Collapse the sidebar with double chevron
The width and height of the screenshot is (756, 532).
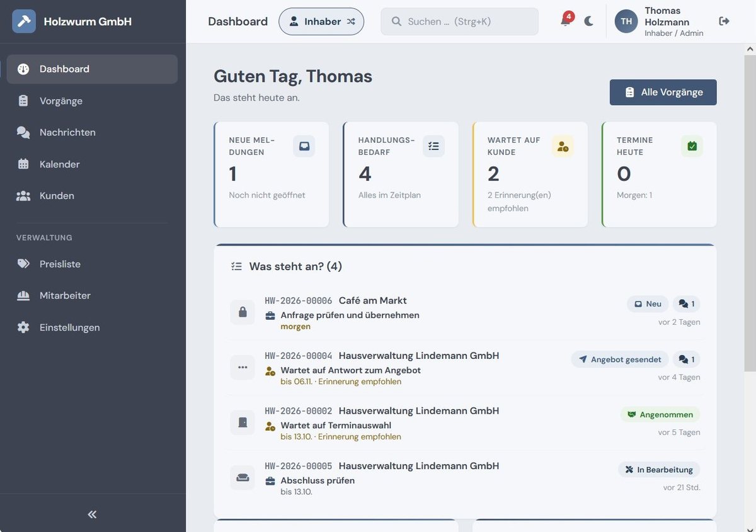coord(92,514)
